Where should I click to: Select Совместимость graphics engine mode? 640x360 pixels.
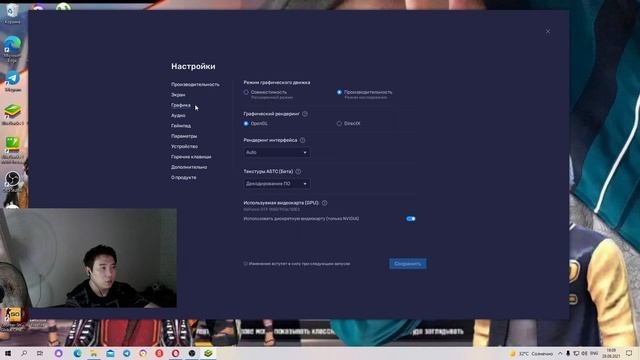tap(246, 92)
